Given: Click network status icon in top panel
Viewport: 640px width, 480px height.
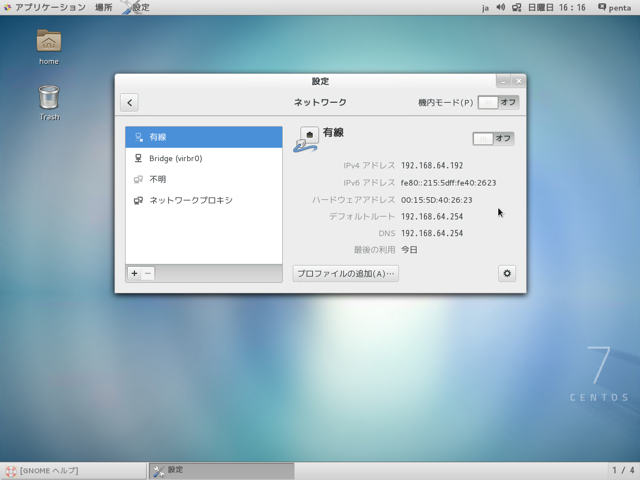Looking at the screenshot, I should tap(517, 7).
